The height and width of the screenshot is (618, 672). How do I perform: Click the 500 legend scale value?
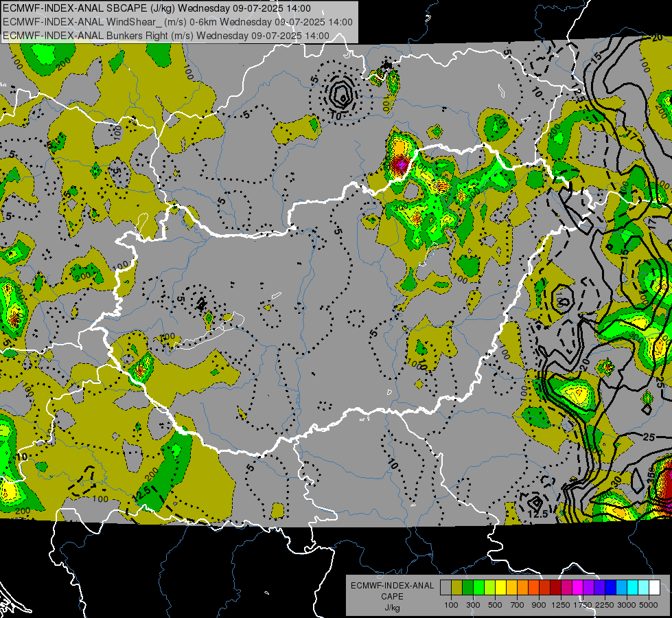[495, 605]
